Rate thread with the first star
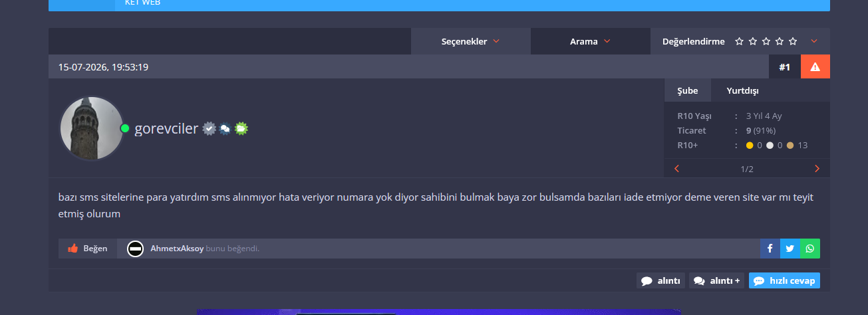Screen dimensions: 868x315 [x=739, y=41]
